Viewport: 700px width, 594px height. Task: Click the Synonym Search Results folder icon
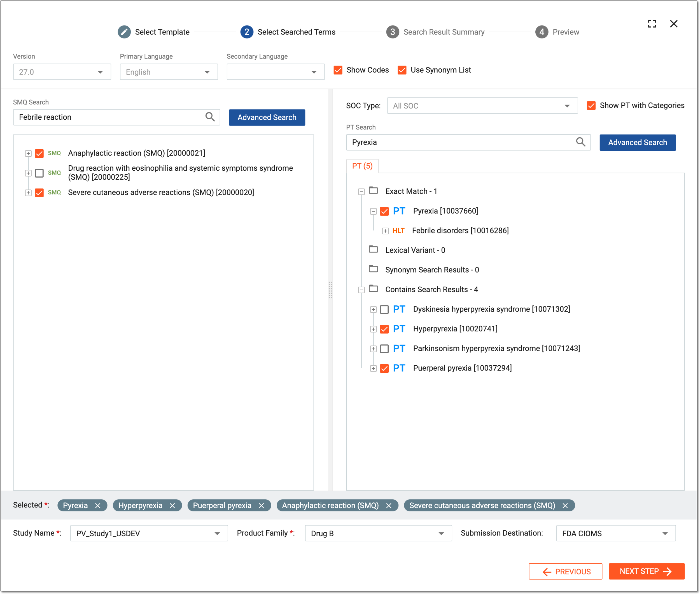click(373, 269)
